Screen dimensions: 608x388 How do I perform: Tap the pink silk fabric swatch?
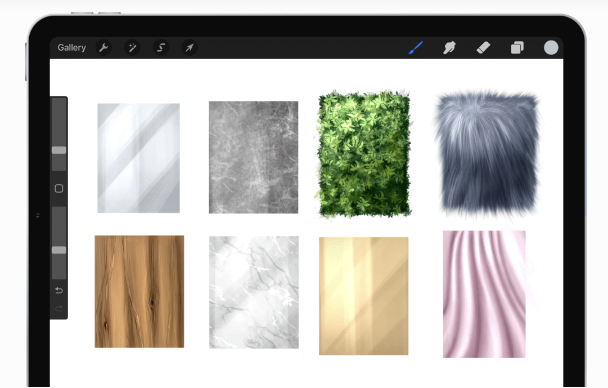tap(484, 294)
